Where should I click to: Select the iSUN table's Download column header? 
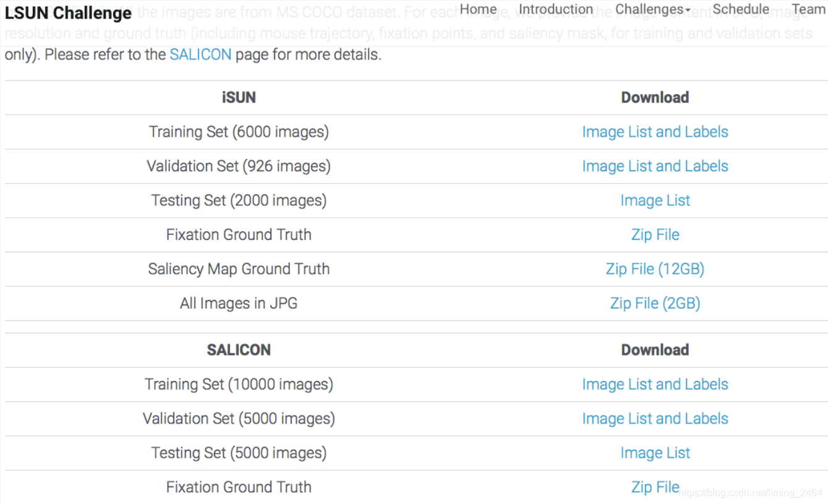[x=655, y=98]
